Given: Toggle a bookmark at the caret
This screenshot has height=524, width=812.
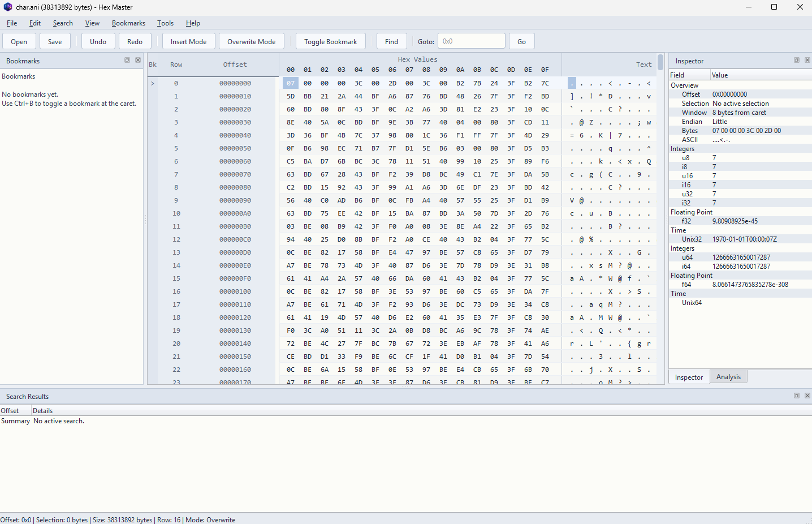Looking at the screenshot, I should (330, 41).
